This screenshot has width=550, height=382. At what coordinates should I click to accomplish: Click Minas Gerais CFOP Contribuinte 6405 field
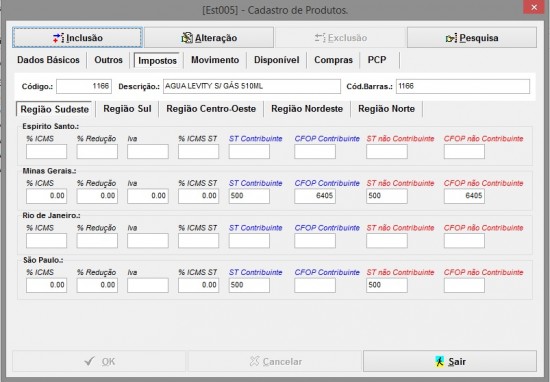click(x=315, y=196)
